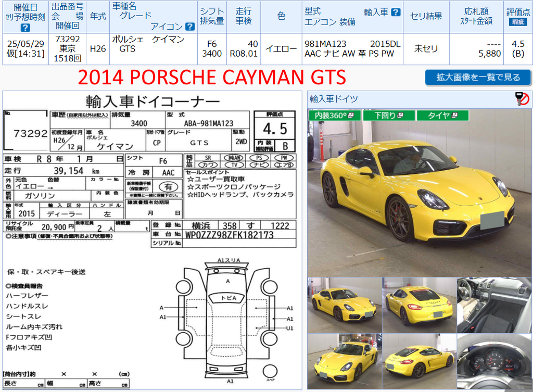Click the 輸入車ドイツ panel heading

334,99
